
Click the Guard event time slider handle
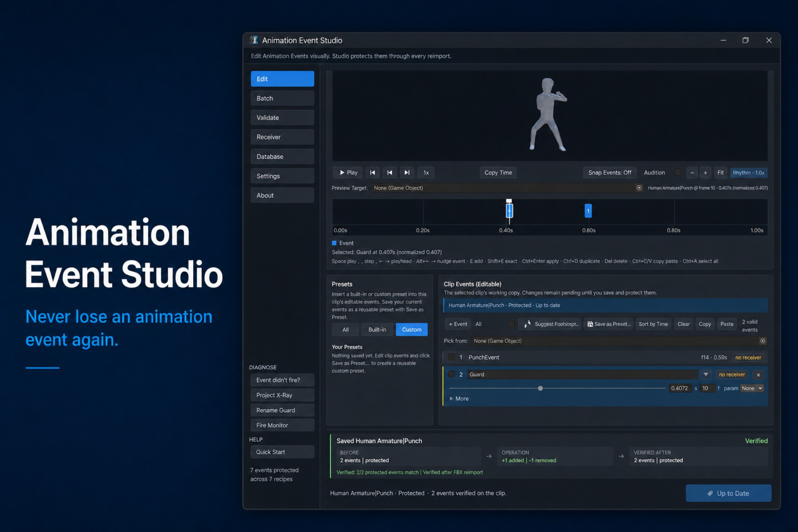(540, 388)
